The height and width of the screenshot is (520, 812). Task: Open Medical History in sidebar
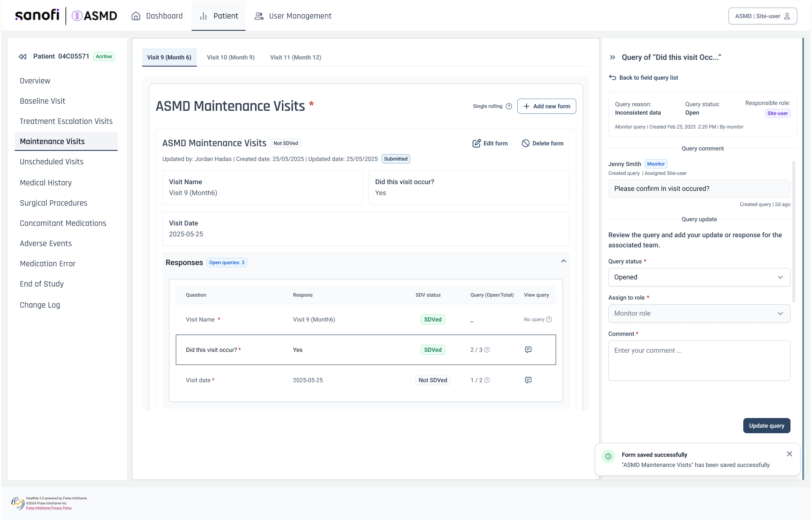tap(46, 183)
